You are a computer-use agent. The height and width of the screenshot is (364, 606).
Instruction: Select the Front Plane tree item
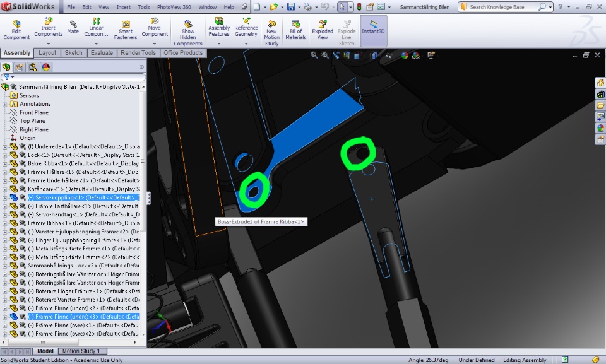(x=34, y=112)
